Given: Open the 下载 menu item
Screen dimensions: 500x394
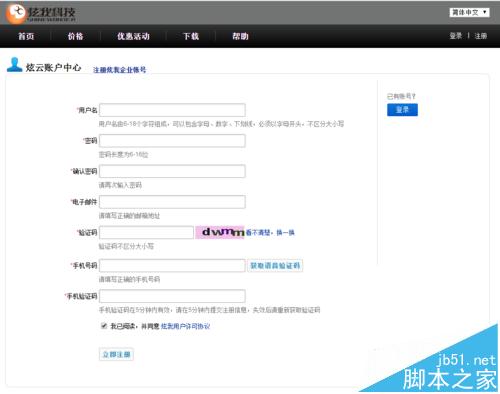Looking at the screenshot, I should (191, 36).
